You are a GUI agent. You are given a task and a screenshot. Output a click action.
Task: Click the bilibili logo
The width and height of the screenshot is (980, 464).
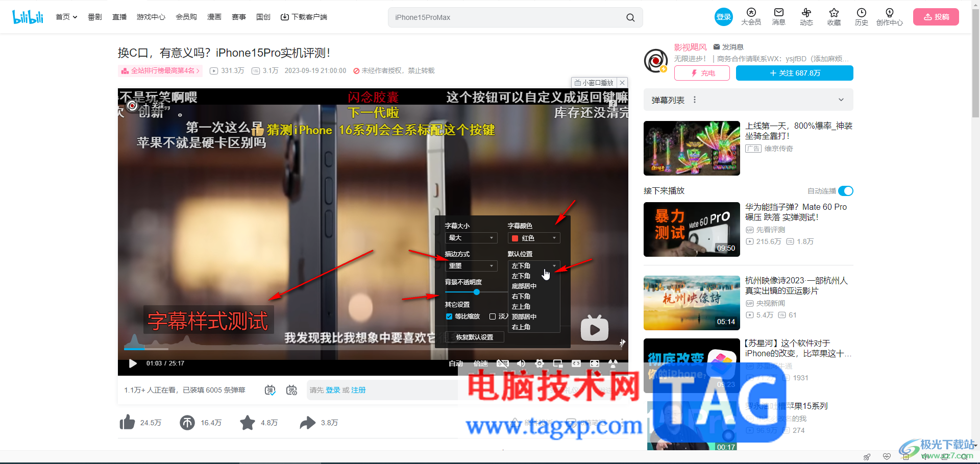click(28, 17)
